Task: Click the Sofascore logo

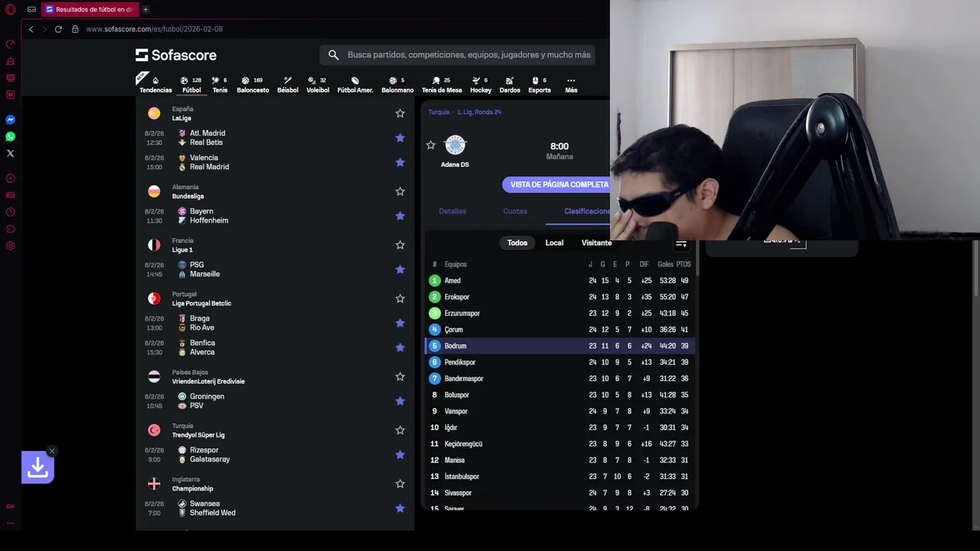Action: 176,55
